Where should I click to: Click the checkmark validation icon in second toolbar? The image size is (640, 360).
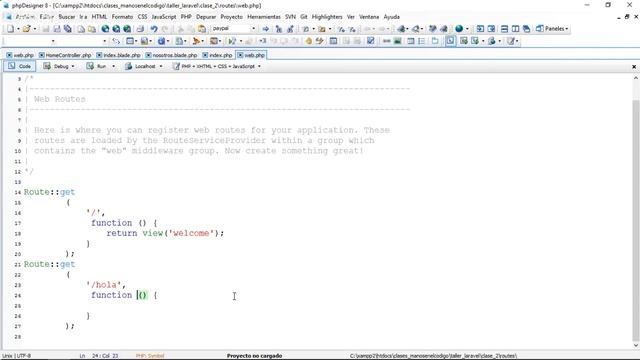click(371, 41)
